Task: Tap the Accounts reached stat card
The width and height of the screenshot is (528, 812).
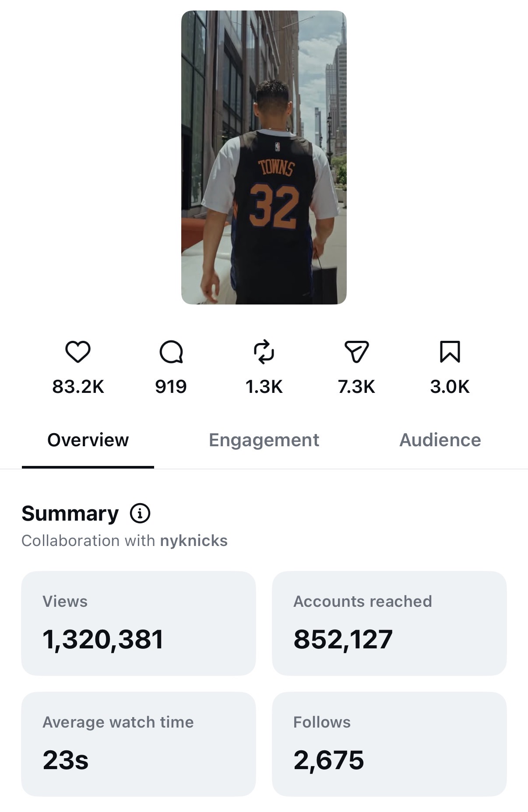Action: 389,623
